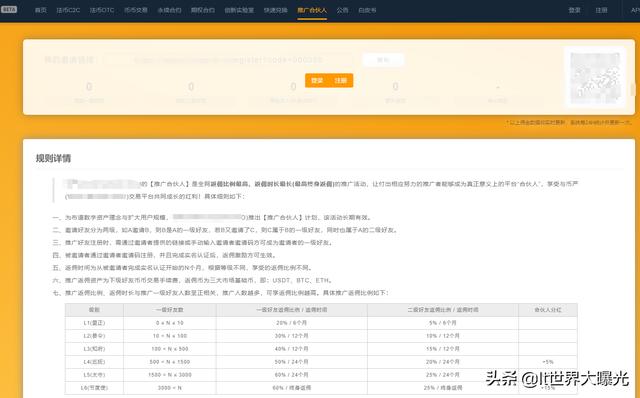The image size is (640, 398).
Task: Click 登录 in top-right header
Action: click(575, 10)
